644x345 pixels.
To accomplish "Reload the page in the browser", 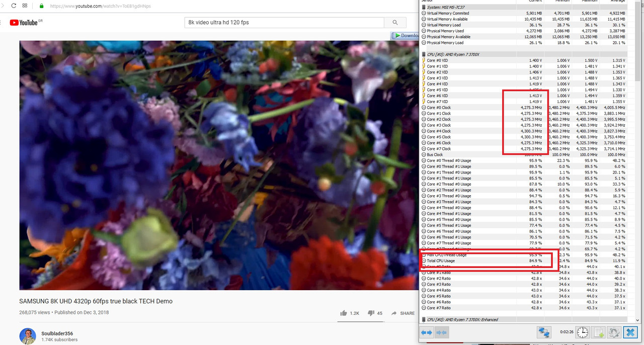I will point(14,6).
